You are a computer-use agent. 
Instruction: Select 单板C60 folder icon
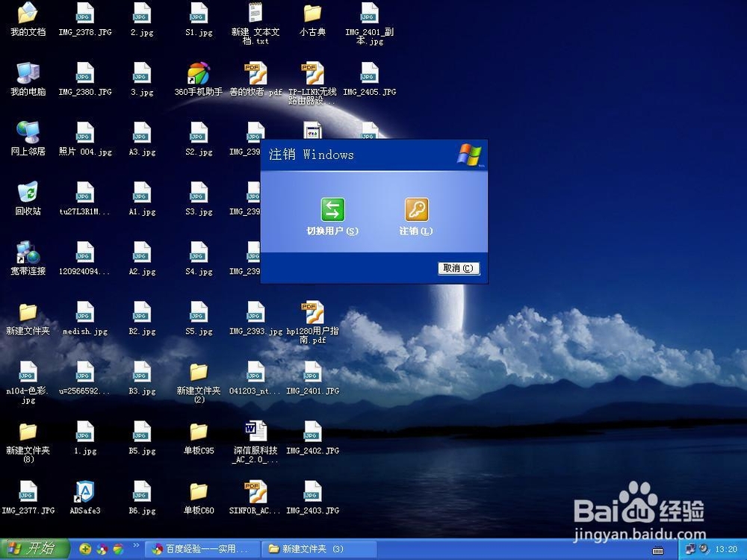click(199, 491)
